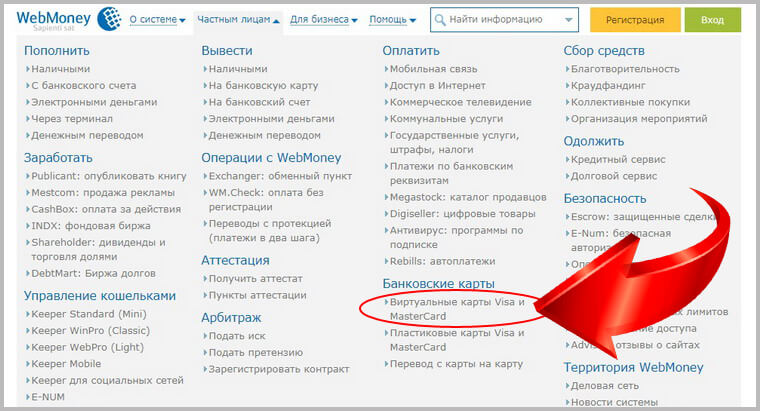Open 'Digiseller: цифровые товары' link

[x=462, y=214]
